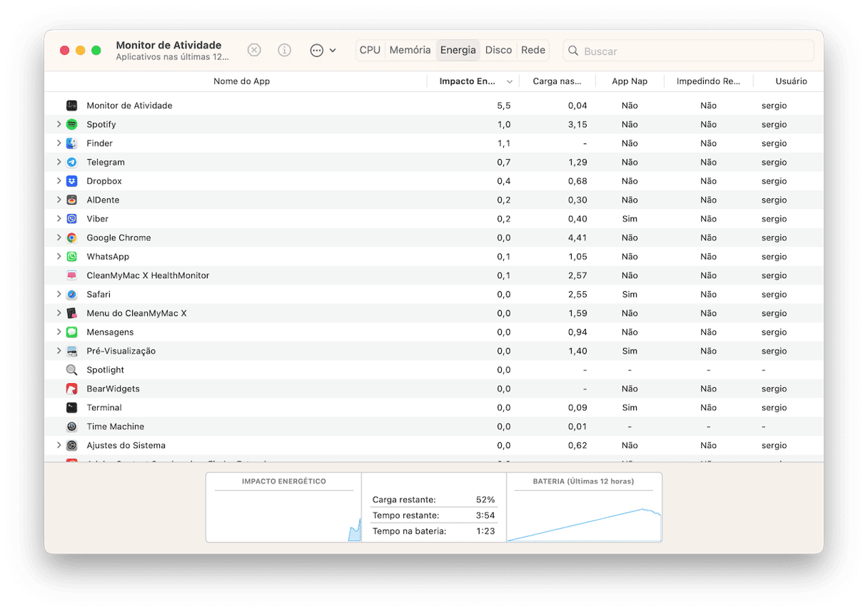Click Viber's Sim App Nap value

tap(630, 219)
